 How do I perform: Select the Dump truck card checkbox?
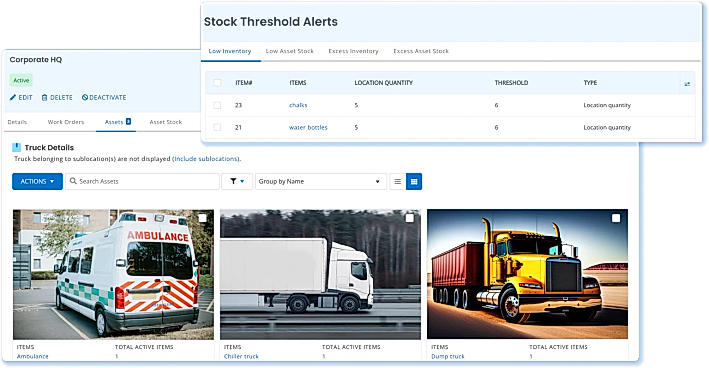coord(616,218)
